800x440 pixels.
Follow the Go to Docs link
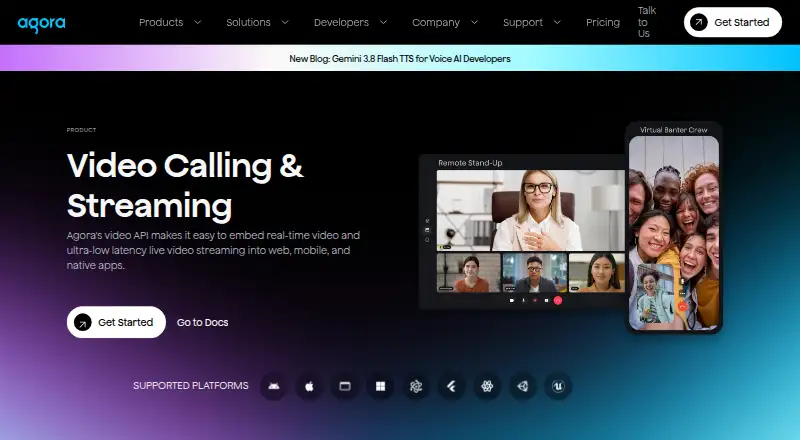[203, 323]
